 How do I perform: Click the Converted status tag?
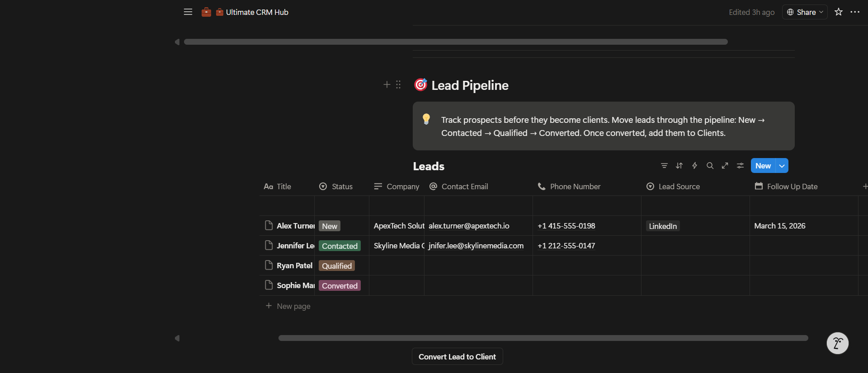click(340, 286)
